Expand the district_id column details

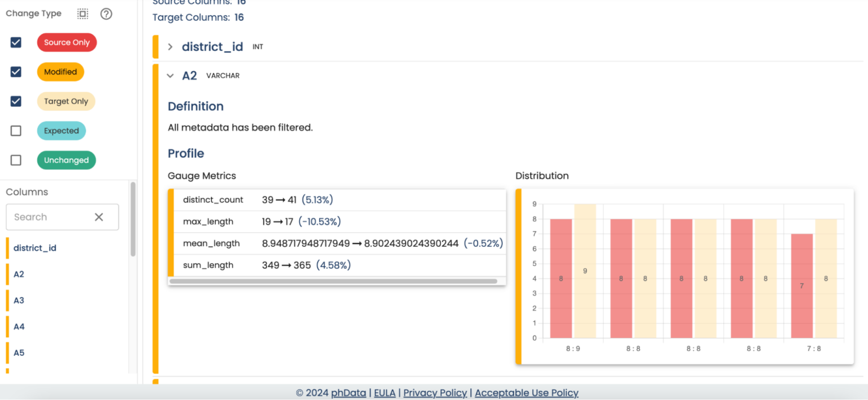coord(170,47)
